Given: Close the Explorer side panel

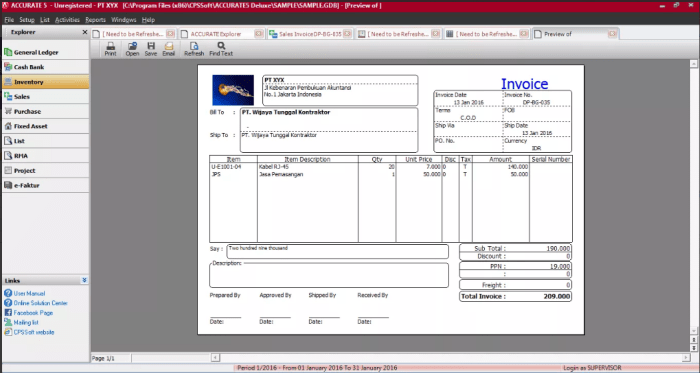Looking at the screenshot, I should [x=85, y=32].
